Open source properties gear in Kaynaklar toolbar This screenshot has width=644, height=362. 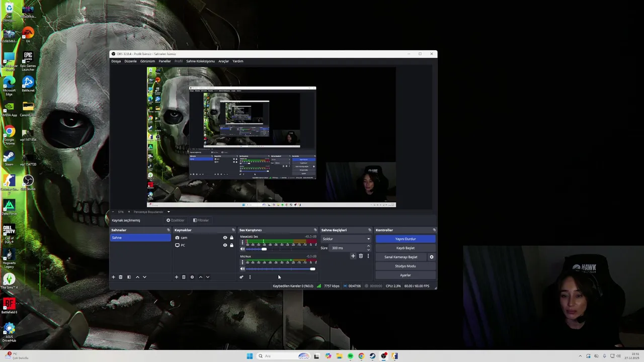tap(192, 277)
